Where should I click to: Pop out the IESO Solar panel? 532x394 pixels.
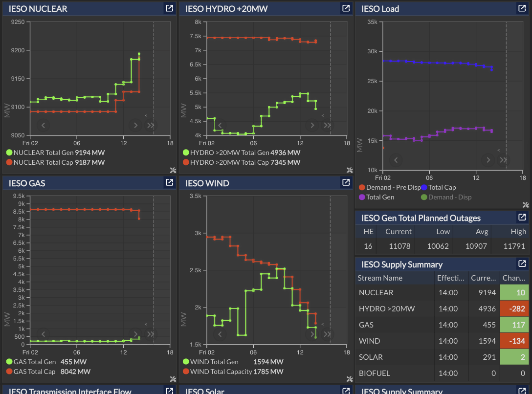[x=346, y=391]
